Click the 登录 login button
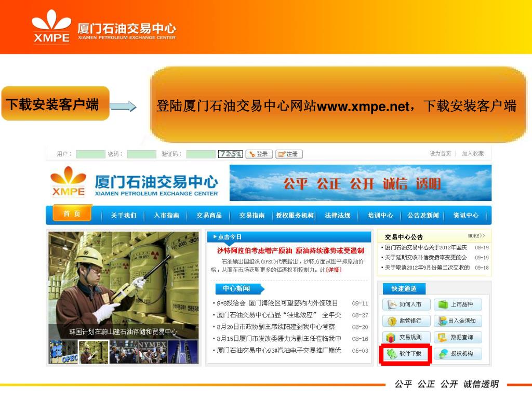The image size is (532, 399). pyautogui.click(x=259, y=154)
